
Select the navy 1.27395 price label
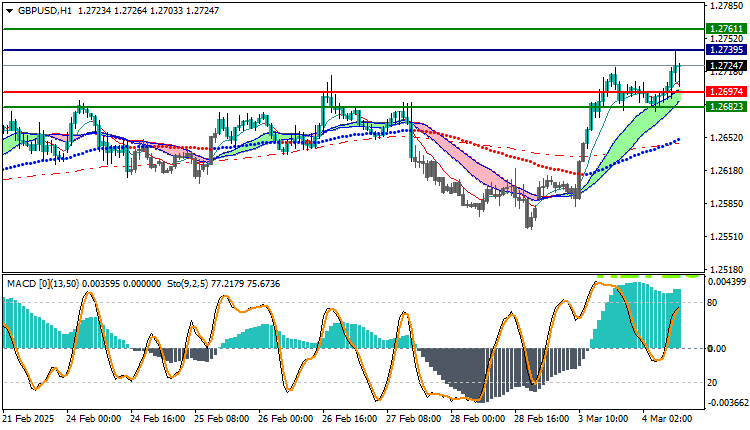pos(726,50)
